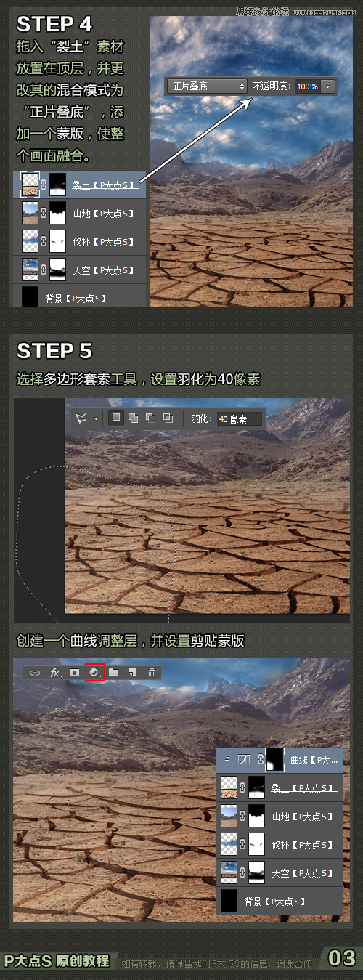Open the 不透明度 opacity slider arrow
The image size is (363, 980).
(328, 86)
